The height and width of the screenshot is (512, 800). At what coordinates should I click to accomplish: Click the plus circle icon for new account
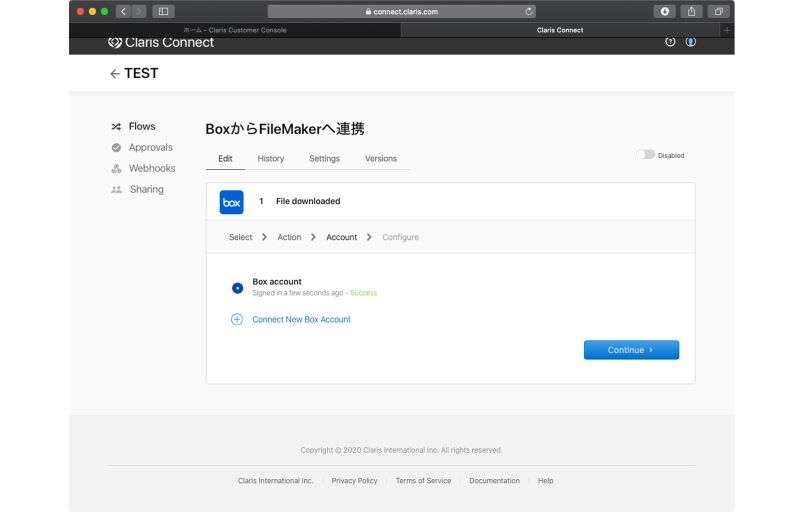click(x=237, y=319)
